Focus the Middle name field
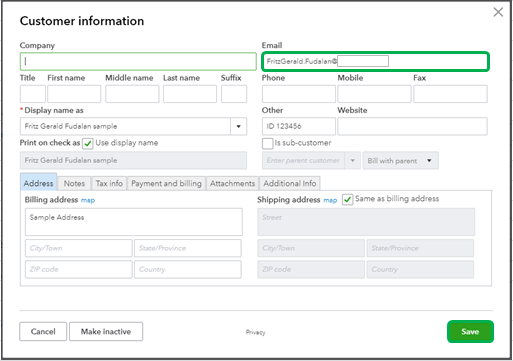 132,94
